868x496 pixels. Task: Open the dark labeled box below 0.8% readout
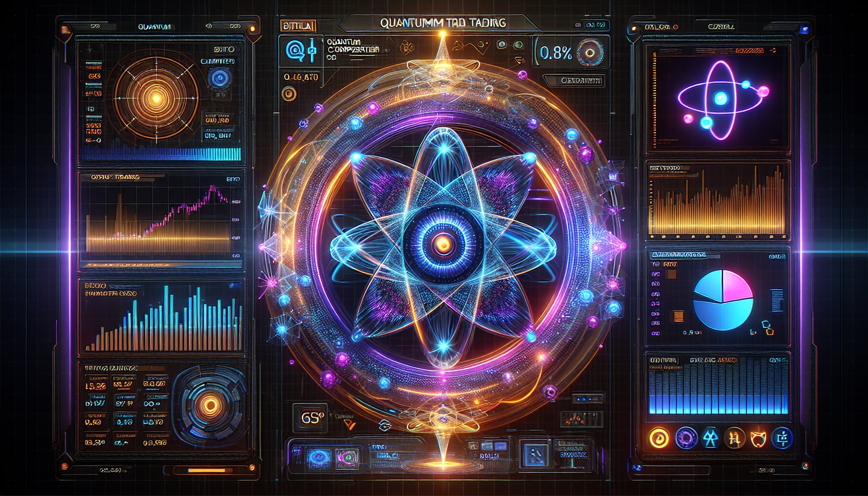click(574, 80)
